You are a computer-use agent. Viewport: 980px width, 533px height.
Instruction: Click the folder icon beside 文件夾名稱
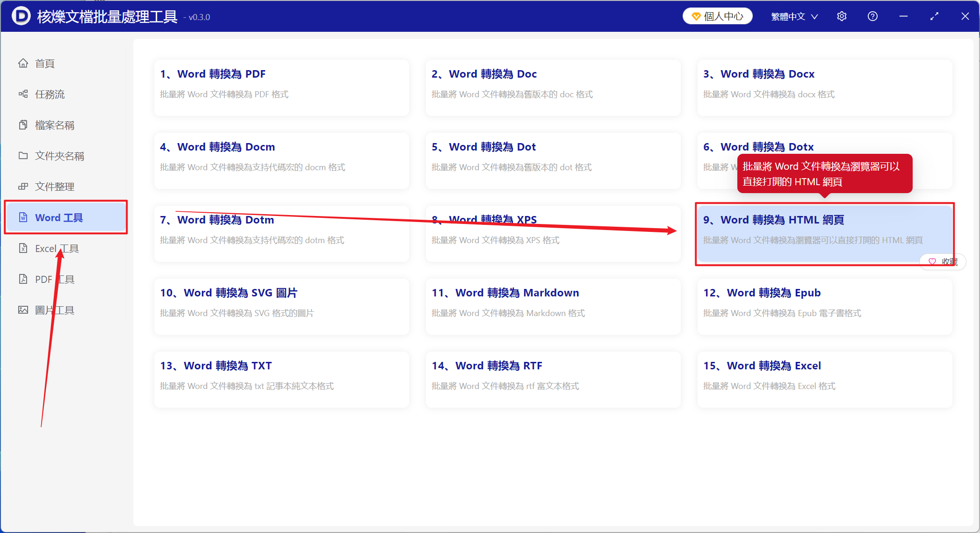pos(23,156)
